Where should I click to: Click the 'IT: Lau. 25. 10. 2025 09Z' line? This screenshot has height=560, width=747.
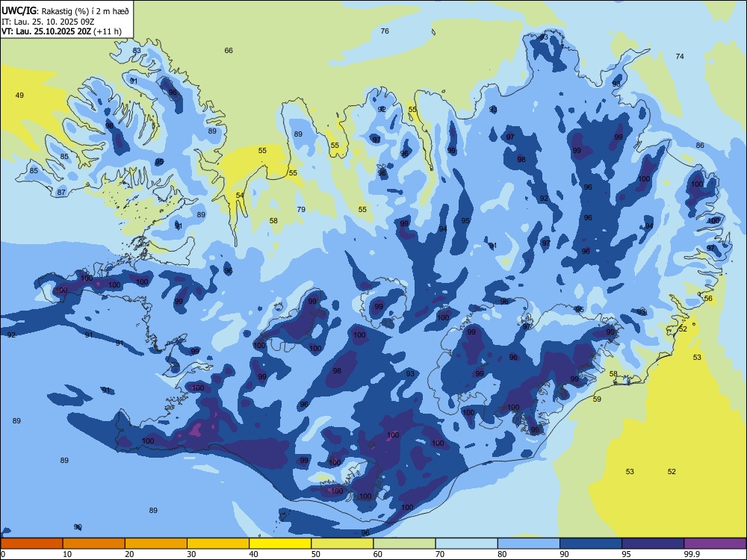pos(48,22)
